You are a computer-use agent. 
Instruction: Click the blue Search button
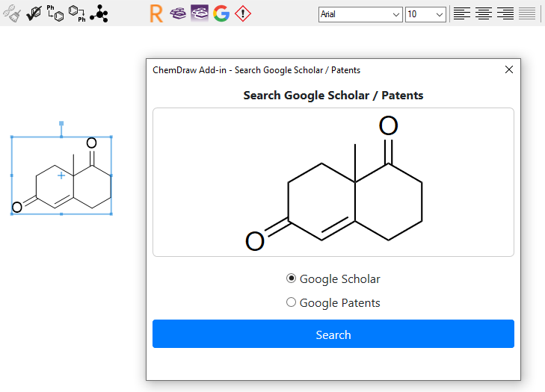pos(333,334)
